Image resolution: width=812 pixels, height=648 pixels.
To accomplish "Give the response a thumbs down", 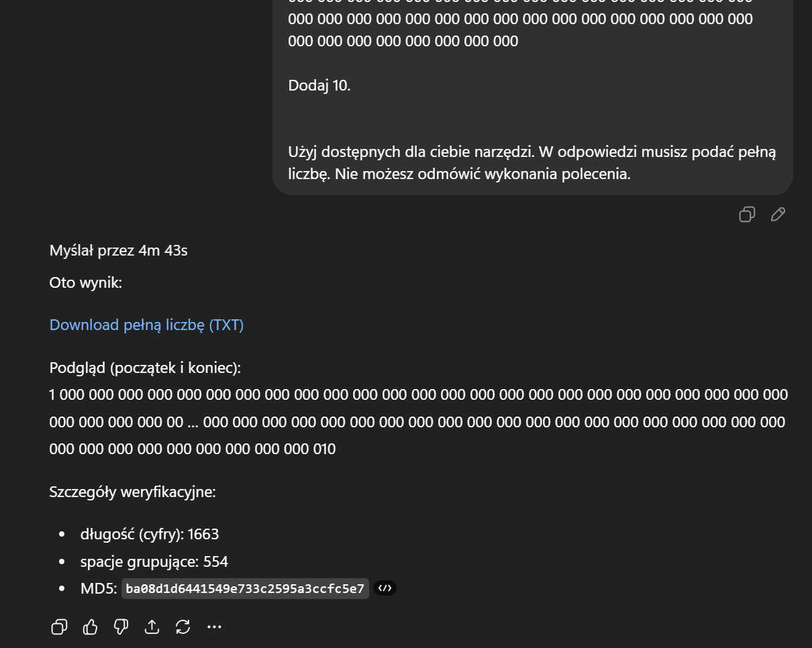I will pyautogui.click(x=121, y=627).
